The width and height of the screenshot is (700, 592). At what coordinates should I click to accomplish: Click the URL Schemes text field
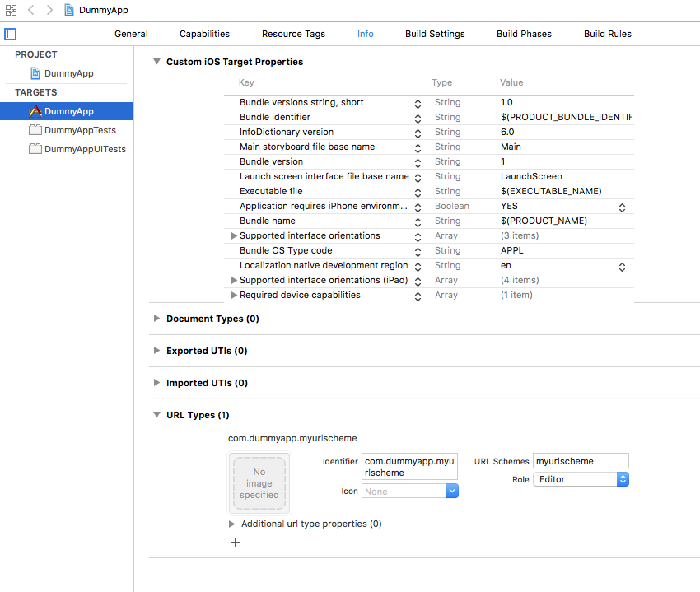[581, 461]
